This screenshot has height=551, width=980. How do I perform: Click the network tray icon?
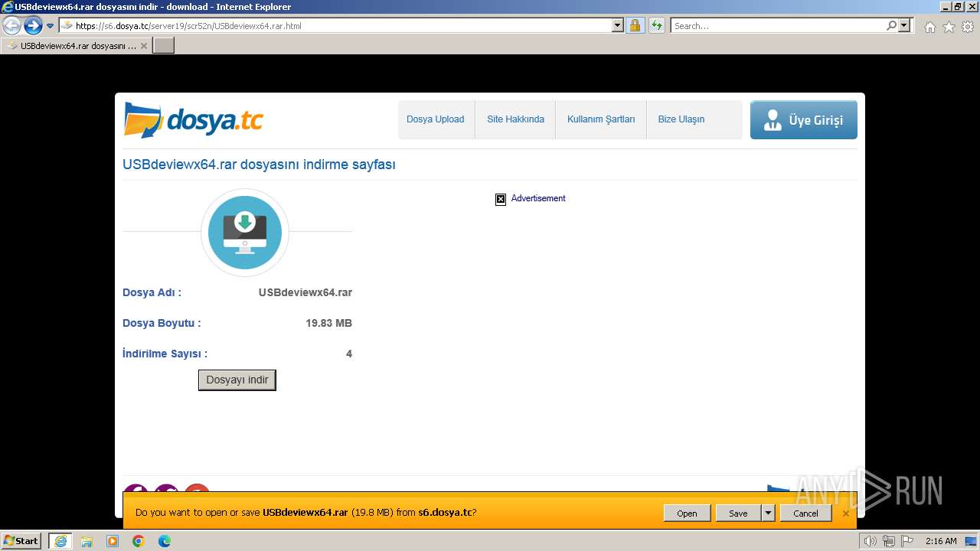tap(889, 541)
